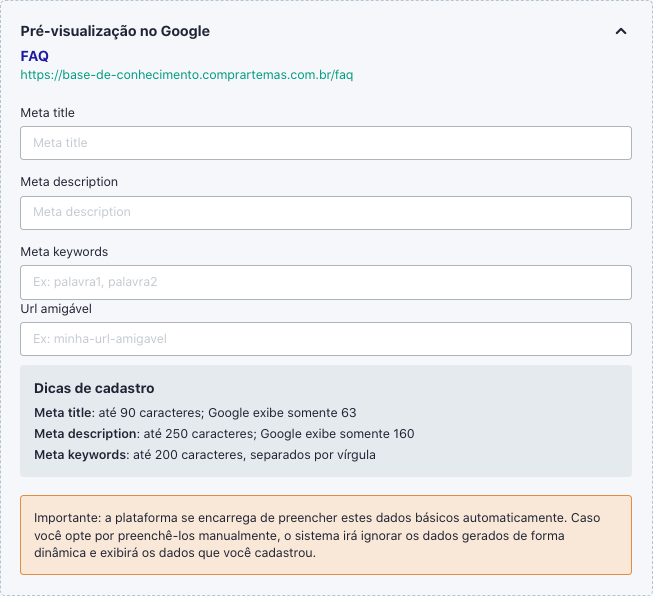This screenshot has height=596, width=653.
Task: Click the Dicas de cadastro heading
Action: tap(94, 388)
